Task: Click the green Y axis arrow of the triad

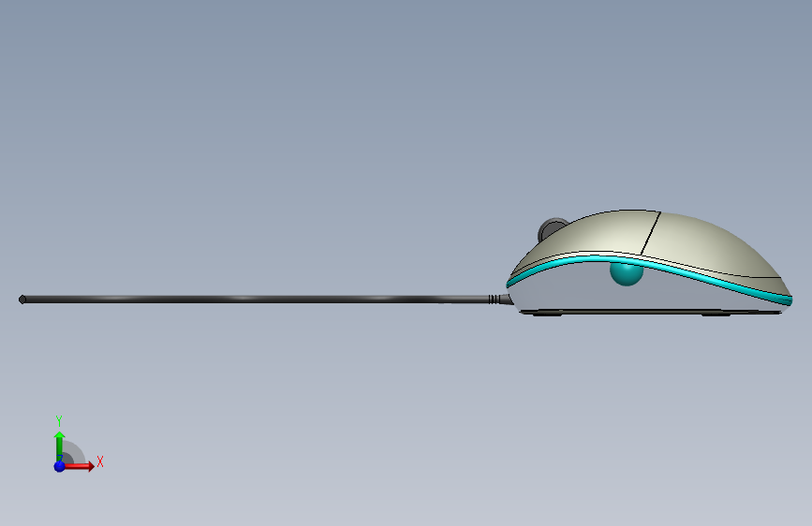Action: [60, 446]
